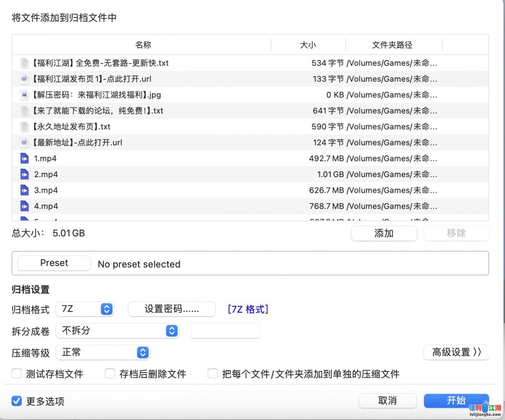Click the URL icon for 【福利江湖发布页1】 file
Image resolution: width=505 pixels, height=420 pixels.
coord(24,79)
